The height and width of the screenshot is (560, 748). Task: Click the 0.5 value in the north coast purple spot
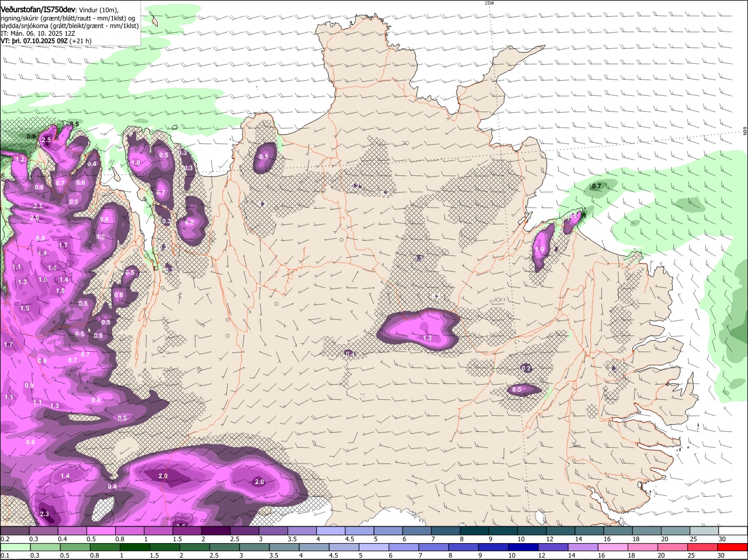[x=264, y=157]
